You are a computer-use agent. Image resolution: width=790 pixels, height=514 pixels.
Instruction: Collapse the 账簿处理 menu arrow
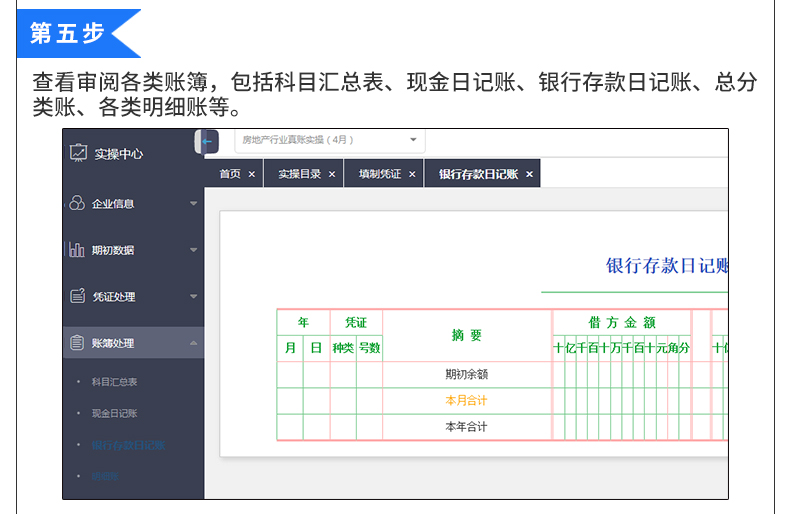coord(193,343)
